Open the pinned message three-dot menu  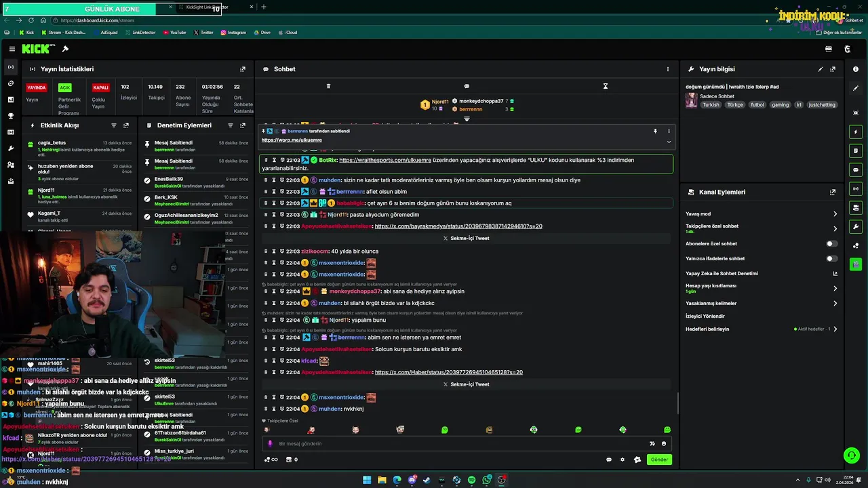pyautogui.click(x=669, y=131)
